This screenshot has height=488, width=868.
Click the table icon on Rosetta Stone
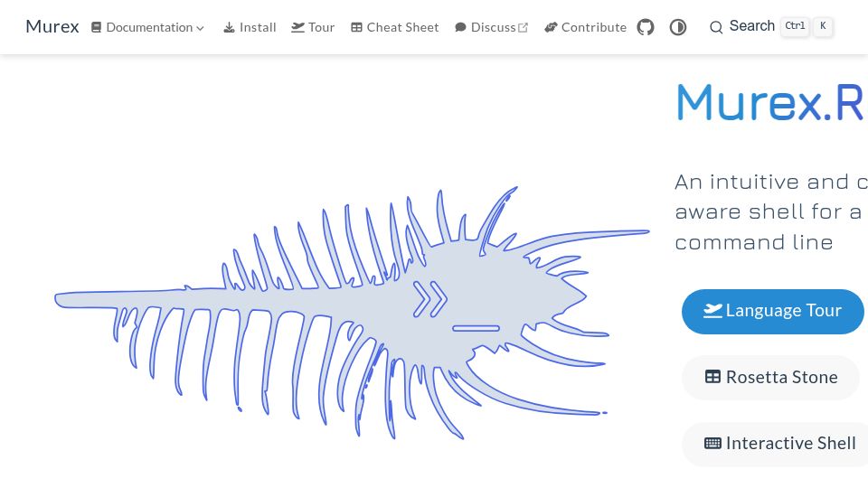(712, 377)
